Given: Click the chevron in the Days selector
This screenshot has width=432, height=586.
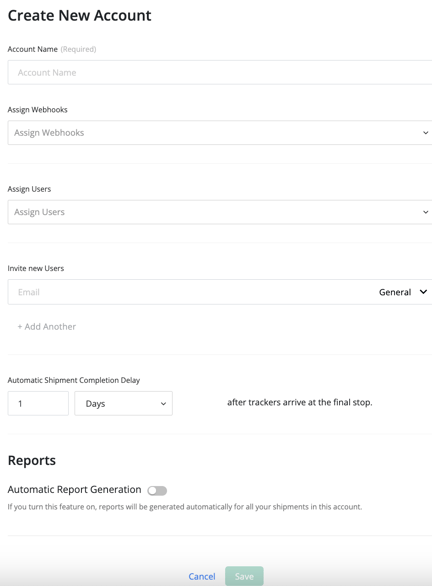Looking at the screenshot, I should (x=163, y=404).
